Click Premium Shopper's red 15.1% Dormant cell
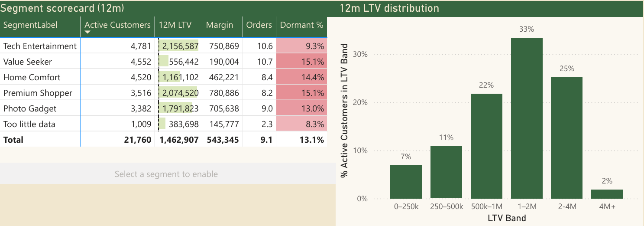Viewport: 644px width, 226px height. click(301, 93)
